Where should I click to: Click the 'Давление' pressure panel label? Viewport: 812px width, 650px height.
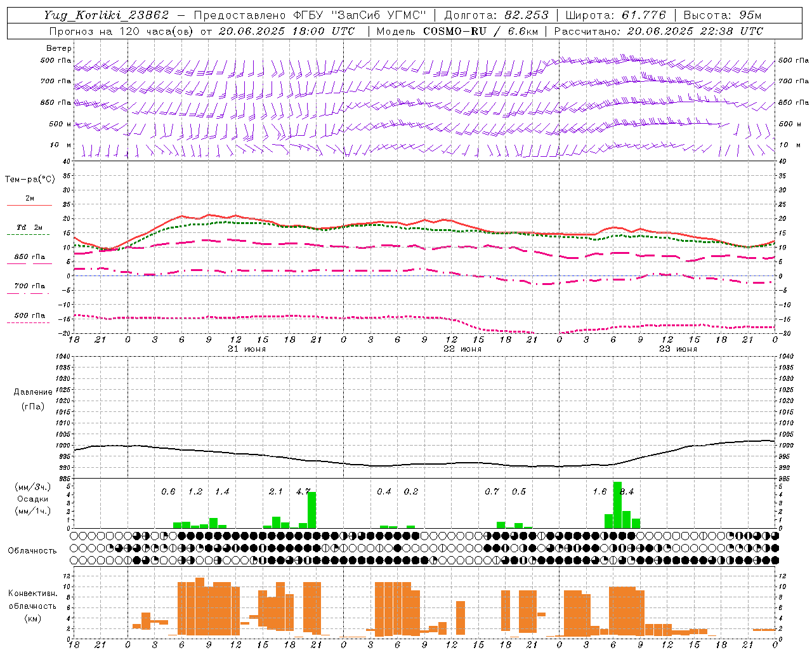[33, 392]
